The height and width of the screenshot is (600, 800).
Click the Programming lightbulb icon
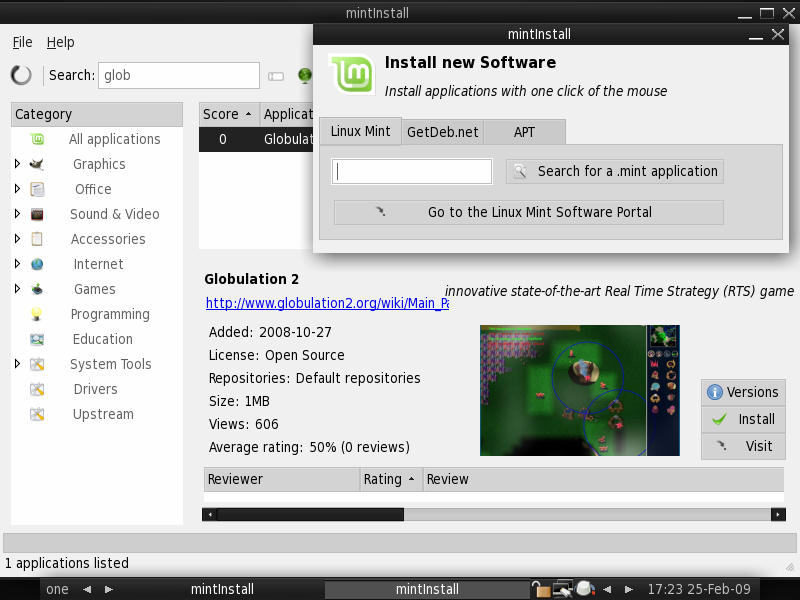36,314
